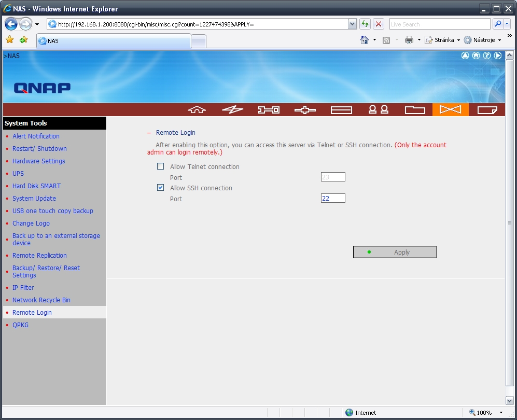
Task: Open Favorites Center star icon
Action: [9, 40]
